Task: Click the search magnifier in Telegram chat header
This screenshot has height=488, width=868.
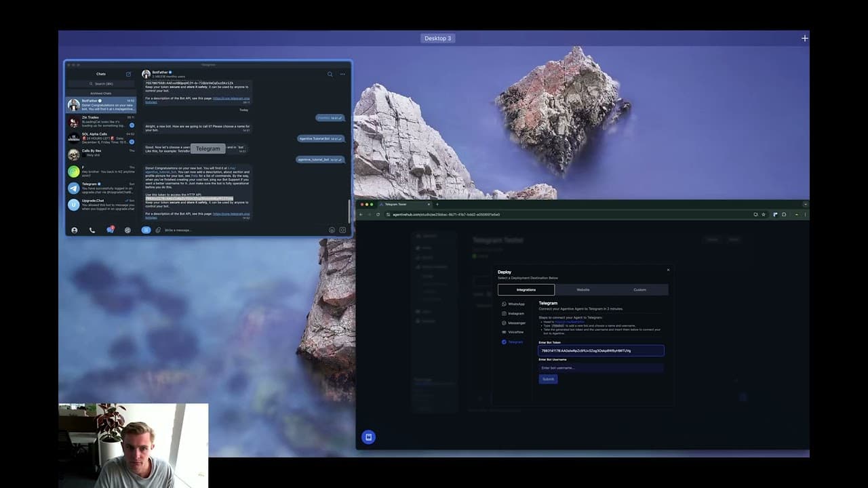Action: pos(330,74)
